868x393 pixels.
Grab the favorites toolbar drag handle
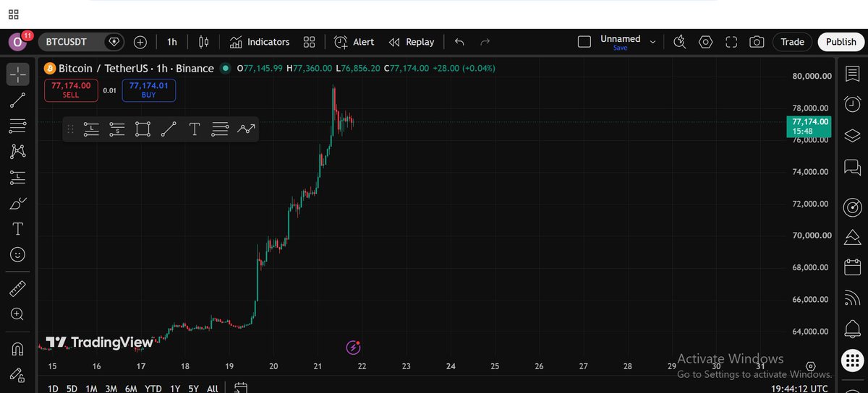(71, 129)
